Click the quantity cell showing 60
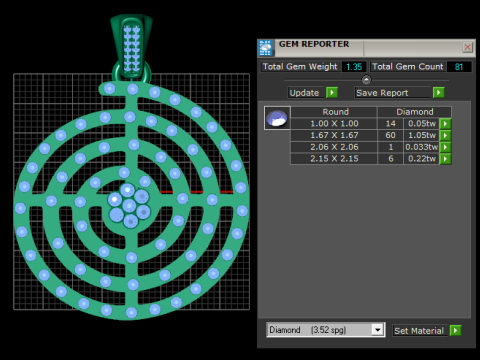 coord(390,135)
